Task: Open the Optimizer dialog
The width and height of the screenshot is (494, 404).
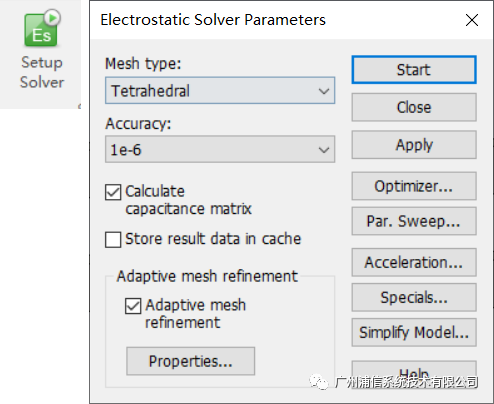Action: (x=414, y=186)
